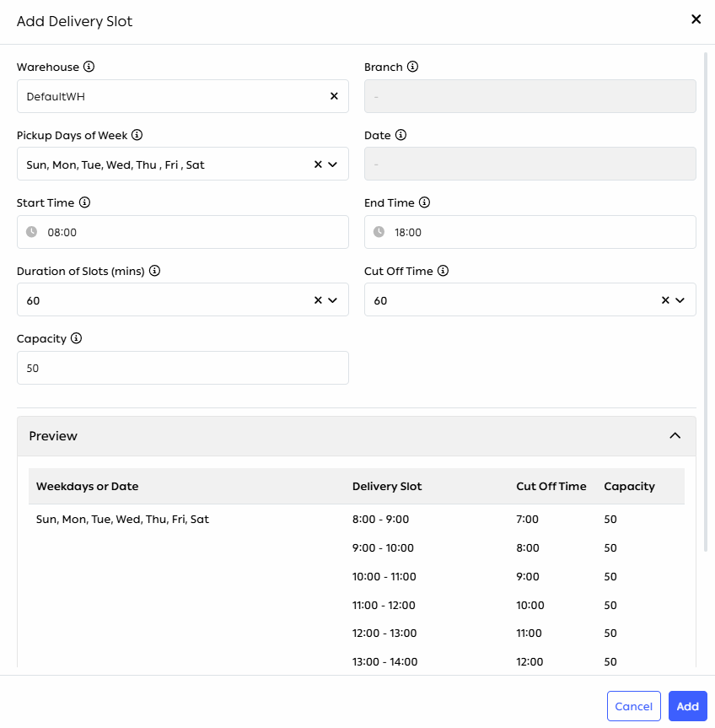
Task: Click the End Time info icon
Action: (425, 203)
